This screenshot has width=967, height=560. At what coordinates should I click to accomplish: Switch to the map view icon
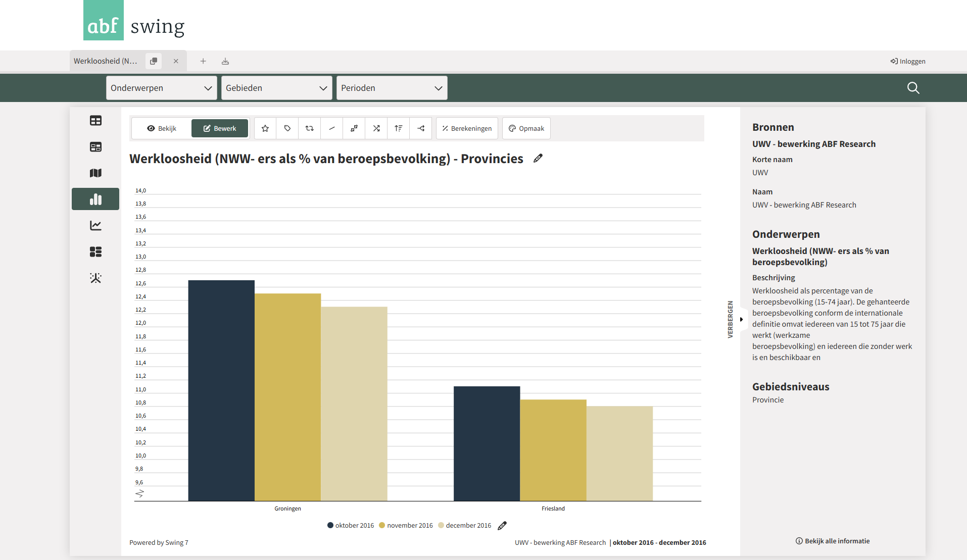point(95,173)
